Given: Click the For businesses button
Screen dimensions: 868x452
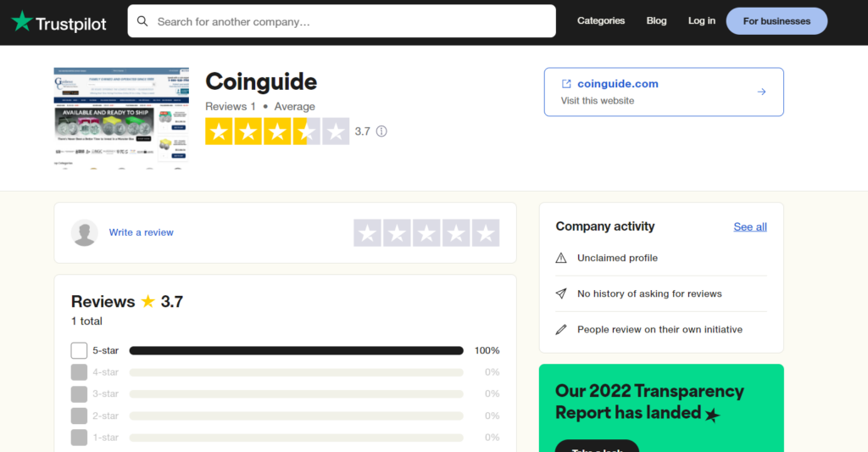Looking at the screenshot, I should [776, 21].
